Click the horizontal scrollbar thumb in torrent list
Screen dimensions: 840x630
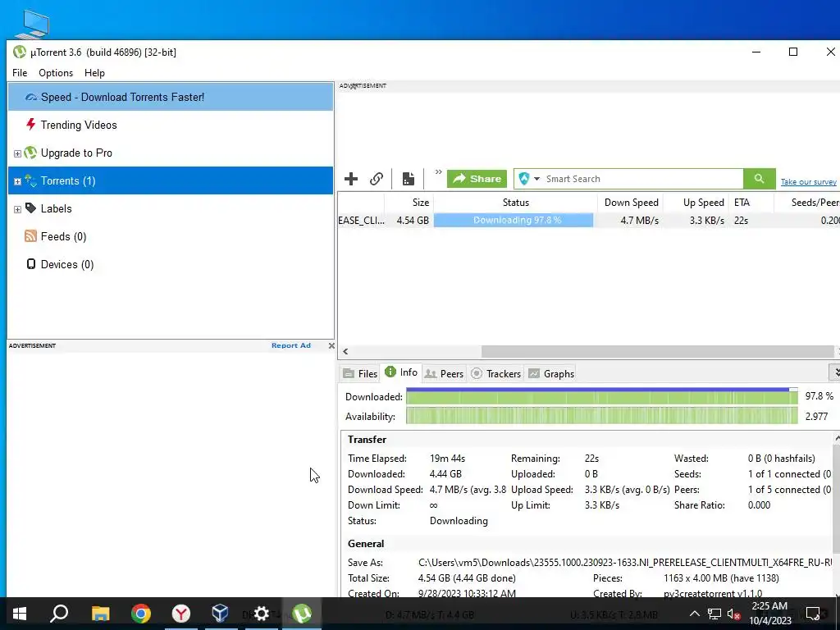pyautogui.click(x=657, y=351)
